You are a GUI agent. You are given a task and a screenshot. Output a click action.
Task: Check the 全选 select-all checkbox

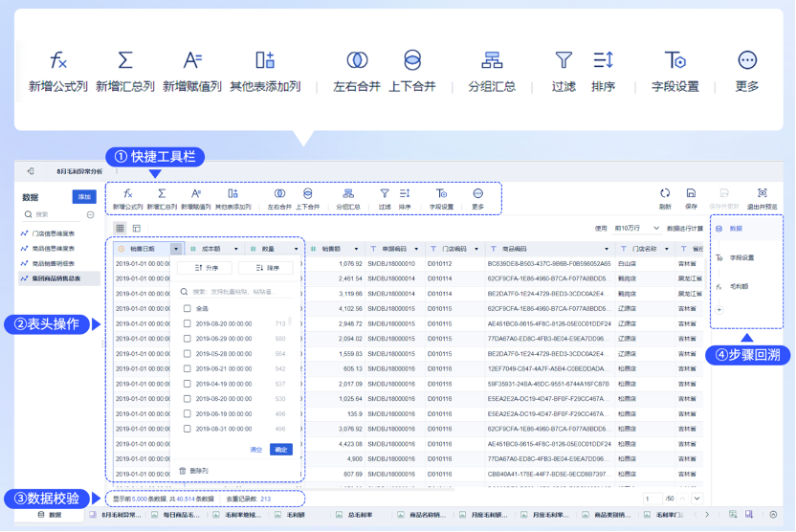coord(187,308)
